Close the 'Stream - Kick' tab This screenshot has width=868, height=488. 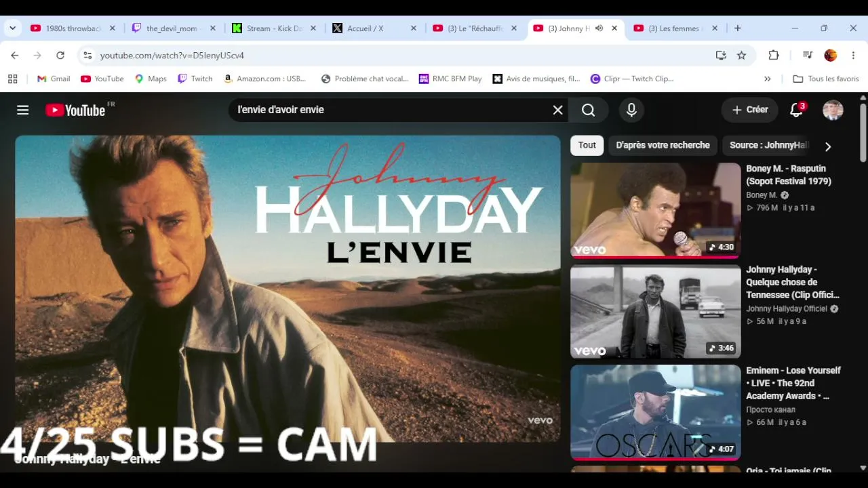pos(313,28)
